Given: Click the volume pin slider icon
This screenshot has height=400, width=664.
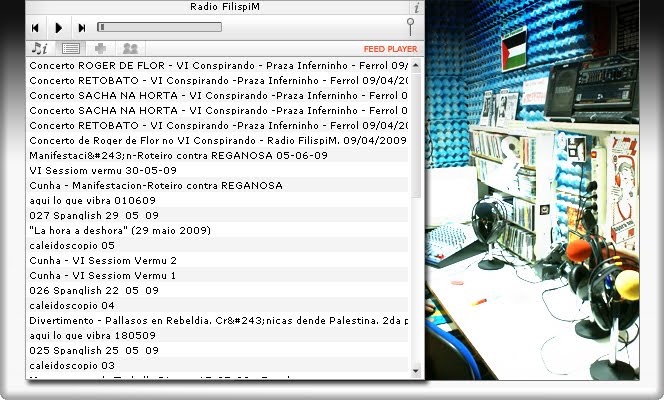Looking at the screenshot, I should [x=410, y=27].
